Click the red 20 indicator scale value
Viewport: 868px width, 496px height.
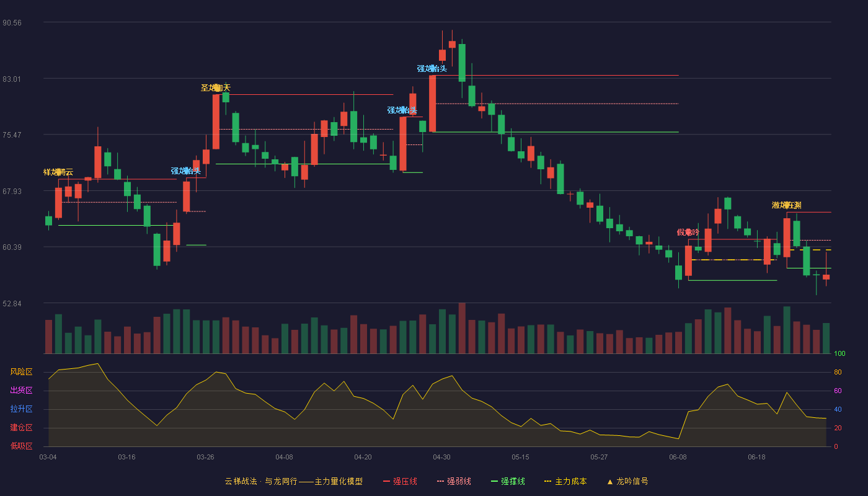(x=838, y=428)
